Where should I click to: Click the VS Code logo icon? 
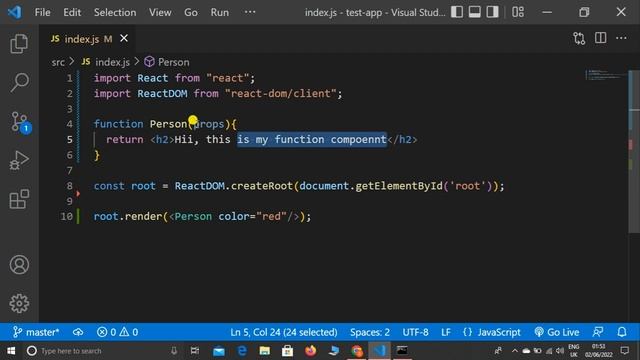pos(15,12)
